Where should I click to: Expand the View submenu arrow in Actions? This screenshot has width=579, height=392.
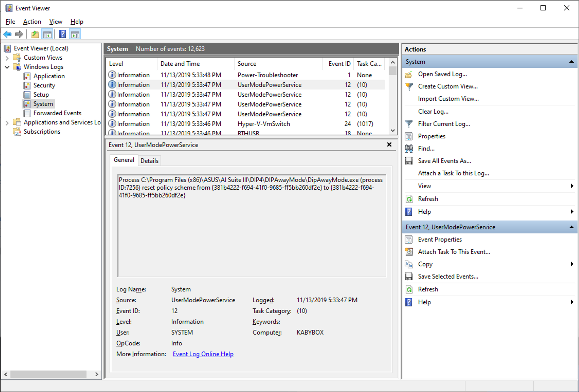pos(572,186)
